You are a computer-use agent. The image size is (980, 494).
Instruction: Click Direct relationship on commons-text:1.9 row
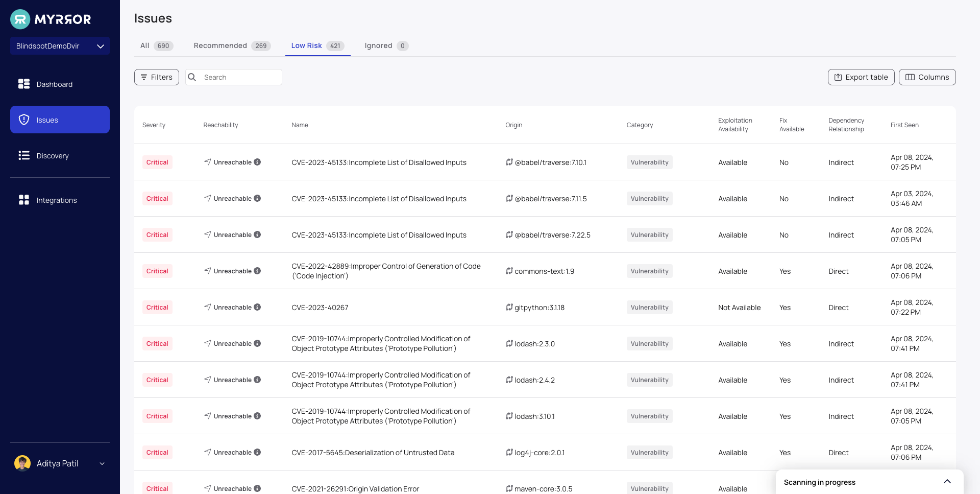coord(838,271)
